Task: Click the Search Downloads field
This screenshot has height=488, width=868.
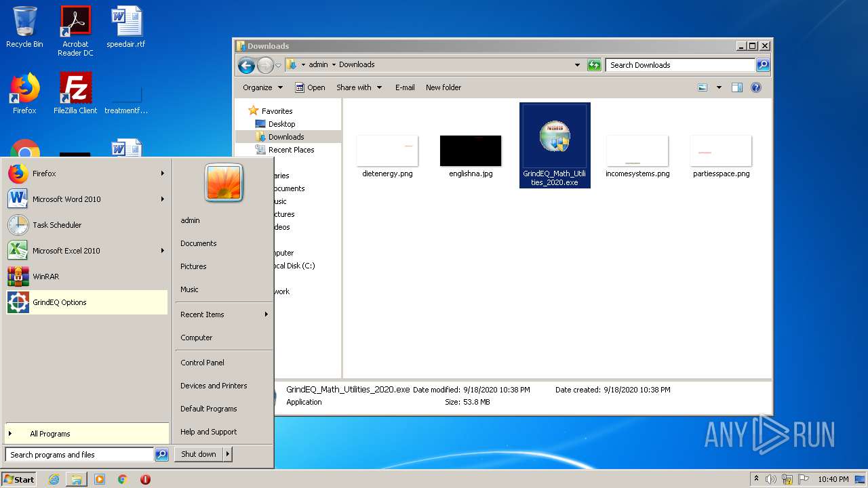Action: click(680, 65)
